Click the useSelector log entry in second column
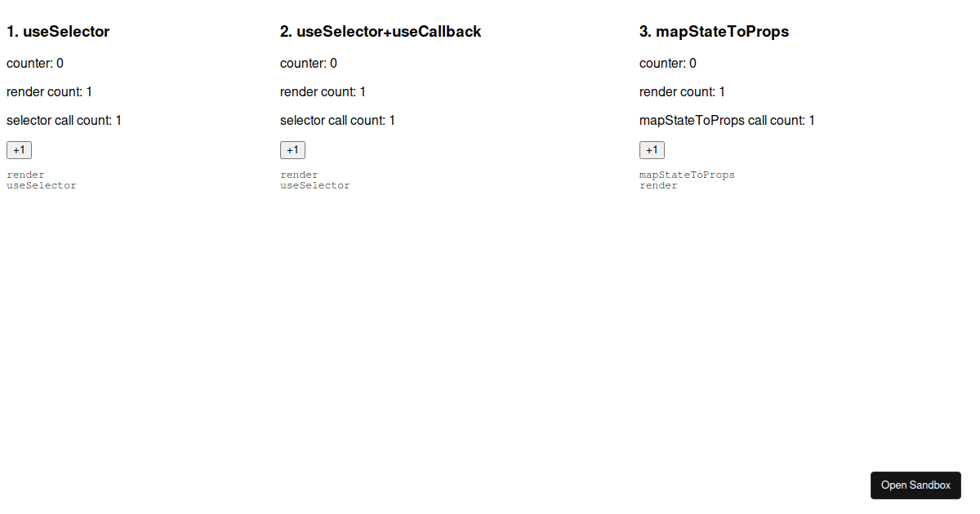980x514 pixels. tap(315, 185)
